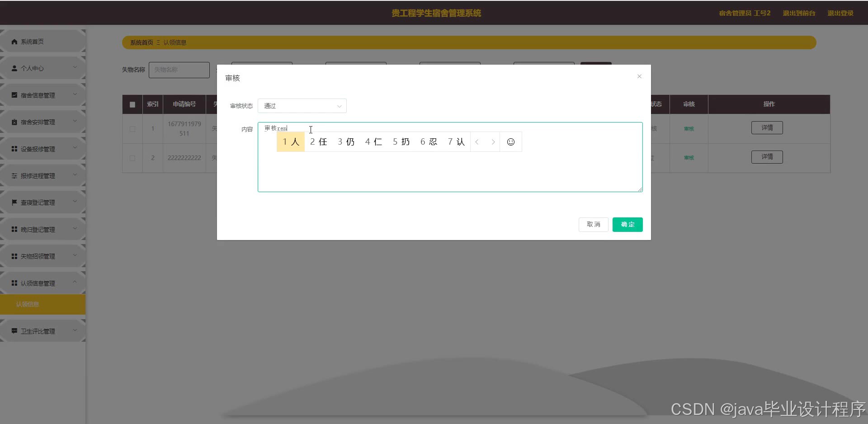Expand the 个人中心 menu chevron

click(x=75, y=67)
